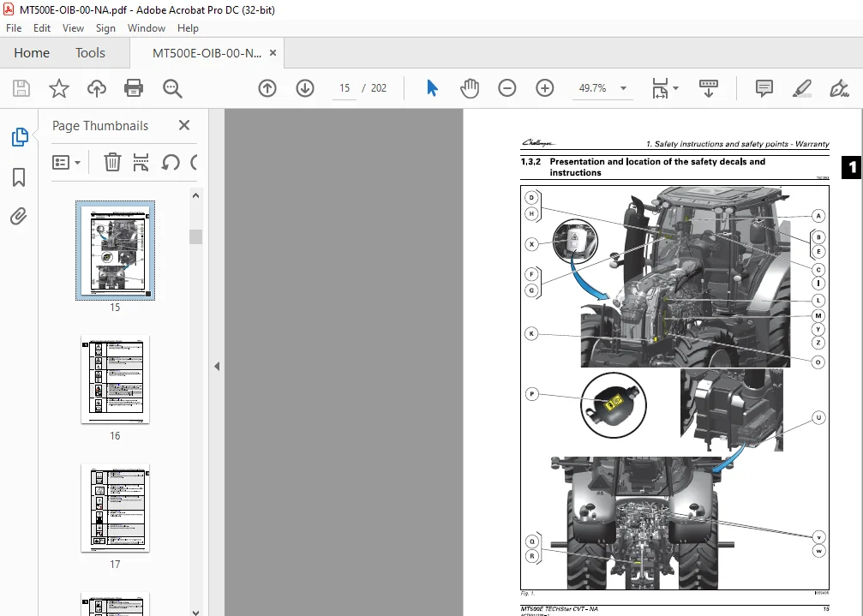
Task: Select page 16 thumbnail
Action: (x=115, y=380)
